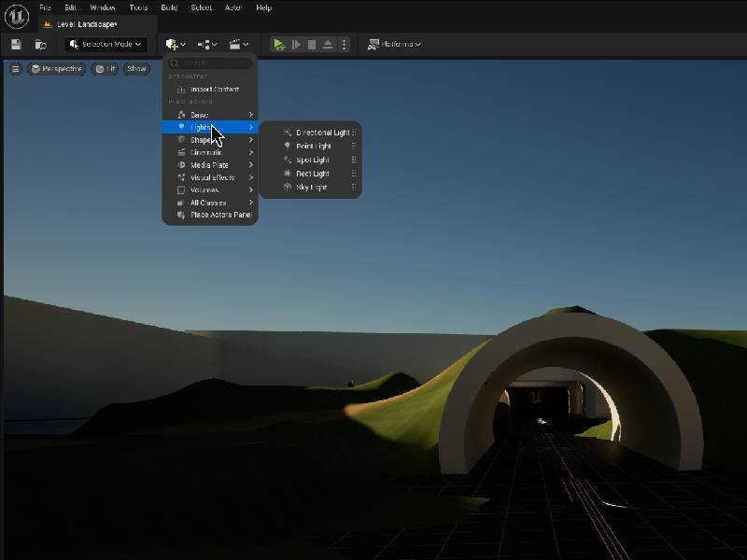
Task: Stop the play session
Action: tap(312, 44)
